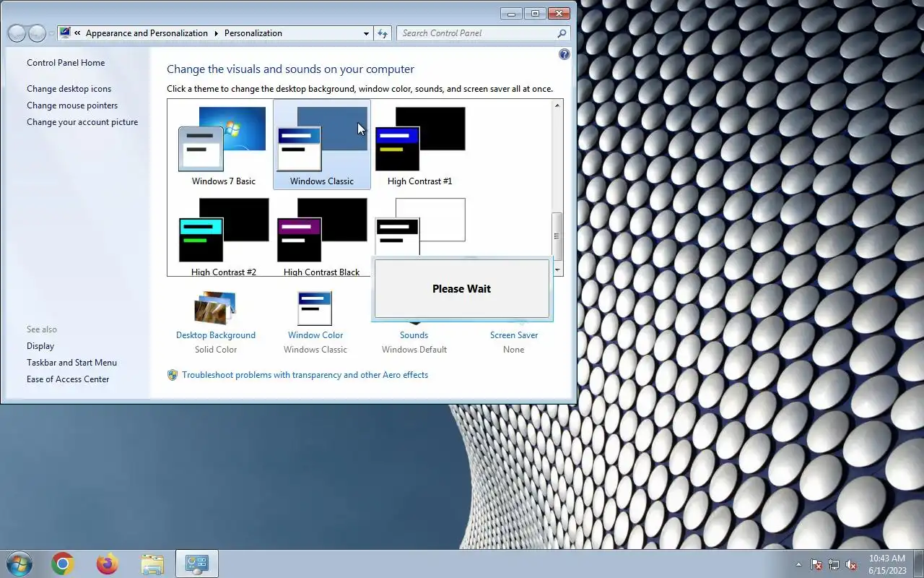
Task: Click the theme list scroll up arrow
Action: pyautogui.click(x=557, y=106)
